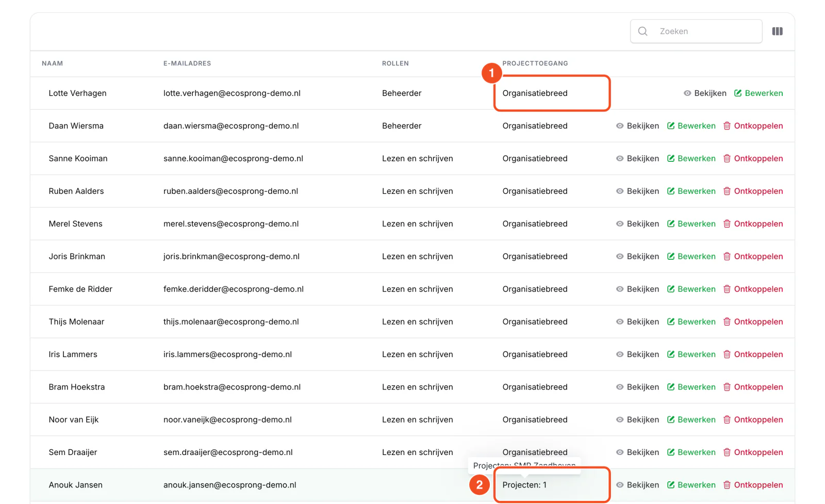Screen dimensions: 825x504
Task: Unlink Bram Hoekstra with Ontkoppelen
Action: tap(753, 387)
